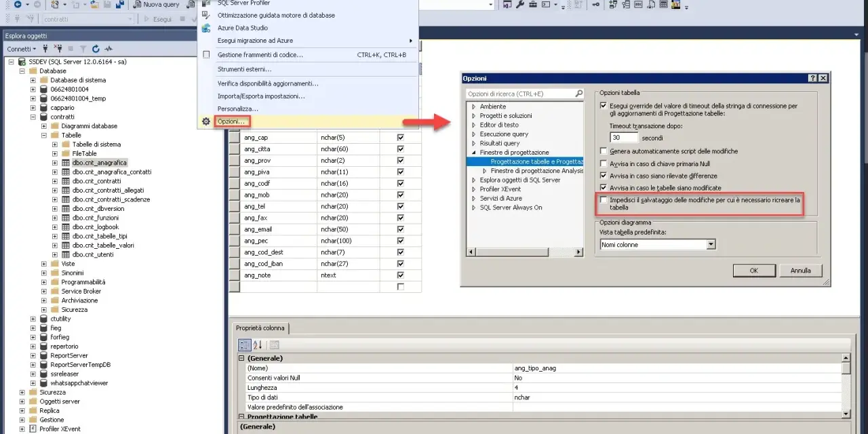The width and height of the screenshot is (868, 434).
Task: Toggle allow nulls checkbox for ang_cap row
Action: (400, 137)
